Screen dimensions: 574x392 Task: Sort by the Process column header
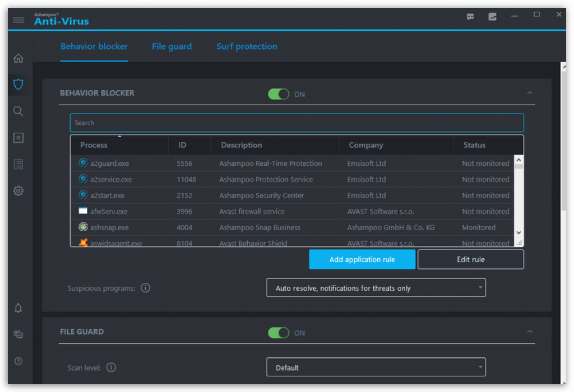click(119, 145)
